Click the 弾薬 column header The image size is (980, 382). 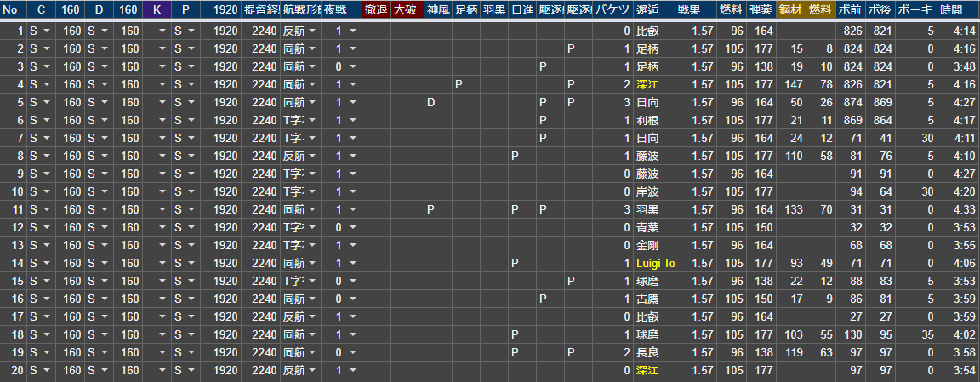click(x=761, y=9)
